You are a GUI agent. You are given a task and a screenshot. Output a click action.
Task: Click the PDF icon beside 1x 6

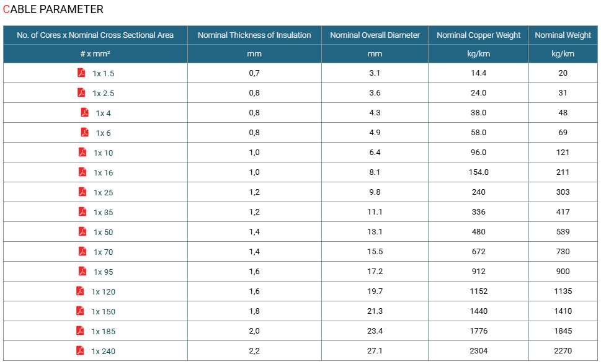tap(85, 133)
